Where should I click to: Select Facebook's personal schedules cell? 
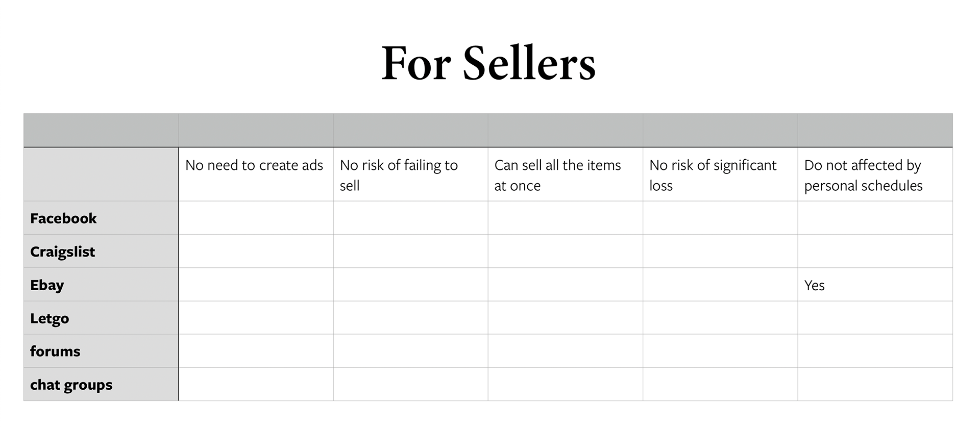pyautogui.click(x=875, y=218)
